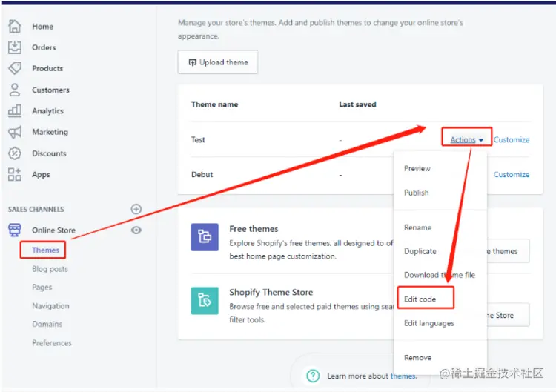Screen dimensions: 556x392
Task: Select Online Store sales channel
Action: (53, 230)
